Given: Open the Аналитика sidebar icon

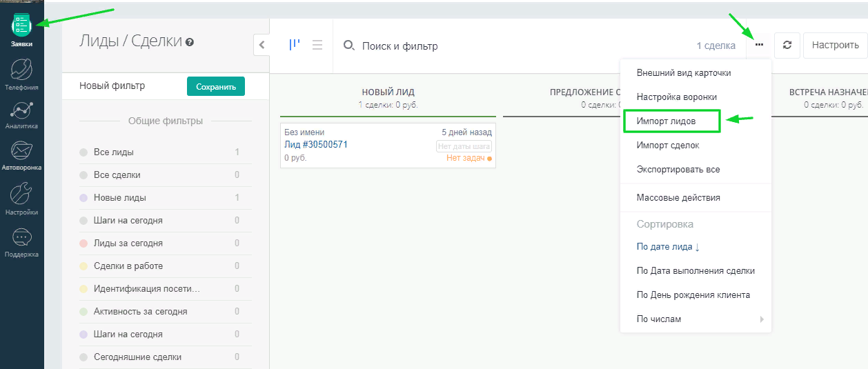Looking at the screenshot, I should click(21, 115).
